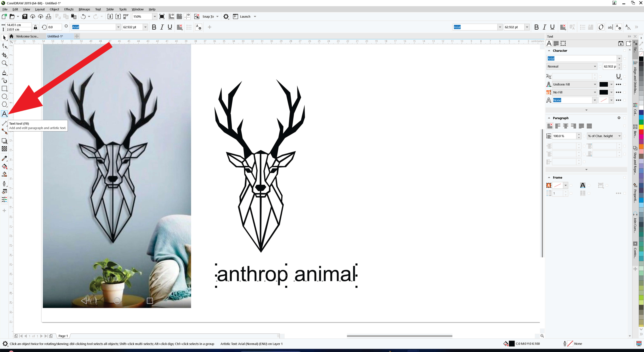Click the Save icon in toolbar

tap(25, 17)
